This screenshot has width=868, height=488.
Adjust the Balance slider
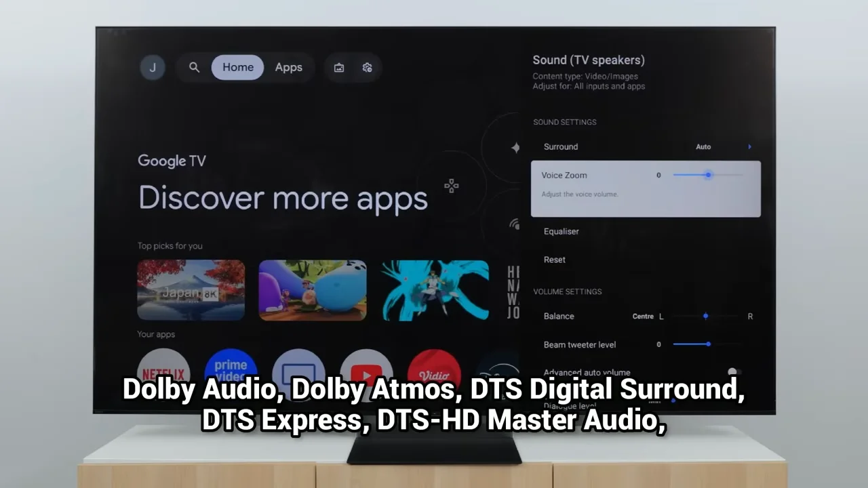(705, 316)
